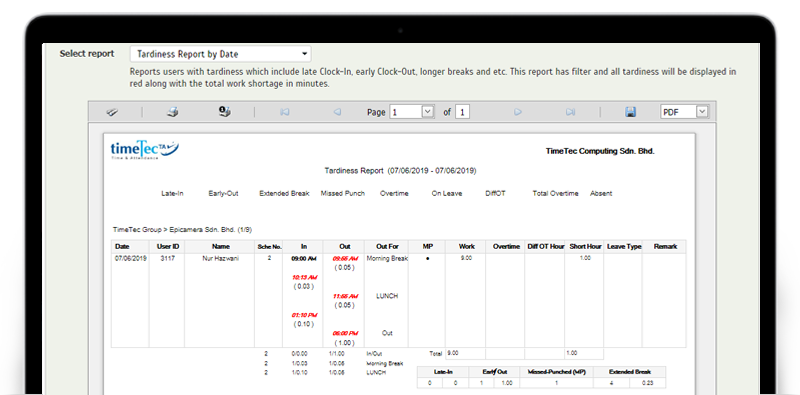
Task: Click the Early-Out legend label
Action: [x=223, y=193]
